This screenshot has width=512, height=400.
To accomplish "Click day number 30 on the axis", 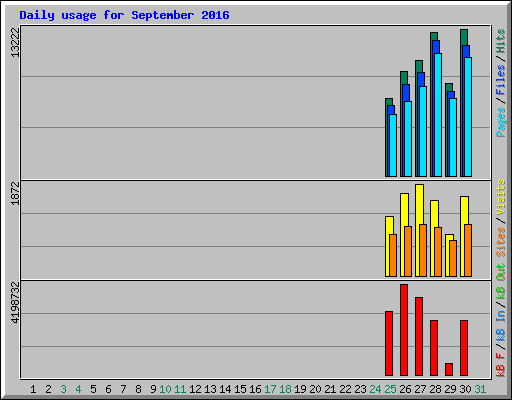I will click(465, 389).
